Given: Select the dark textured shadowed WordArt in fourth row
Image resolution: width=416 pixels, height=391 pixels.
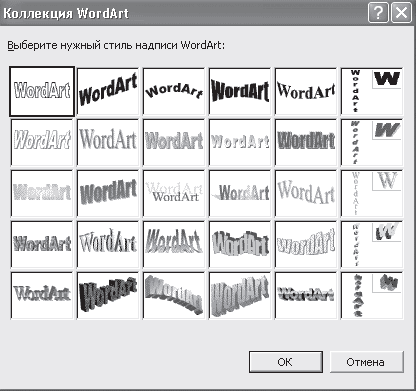Looking at the screenshot, I should point(42,244).
